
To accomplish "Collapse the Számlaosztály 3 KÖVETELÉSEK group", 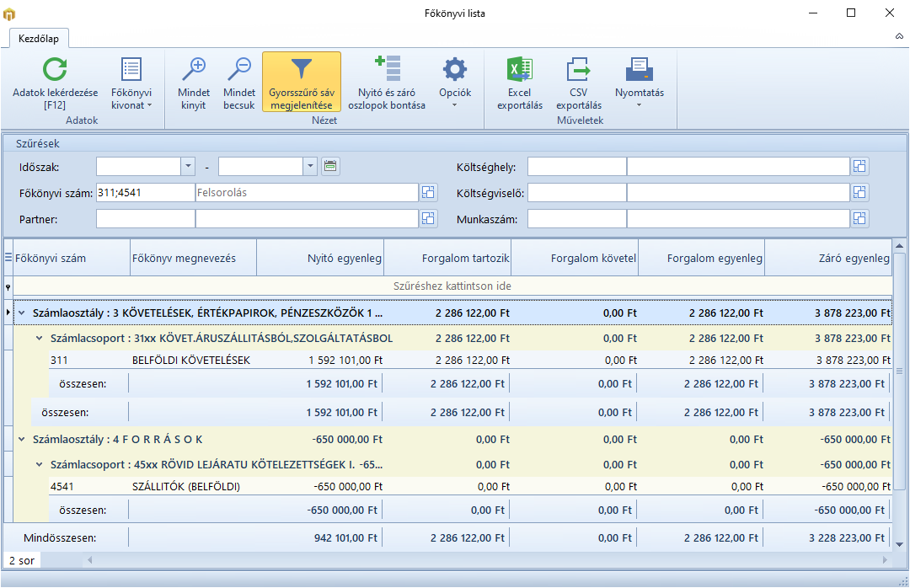I will 21,313.
